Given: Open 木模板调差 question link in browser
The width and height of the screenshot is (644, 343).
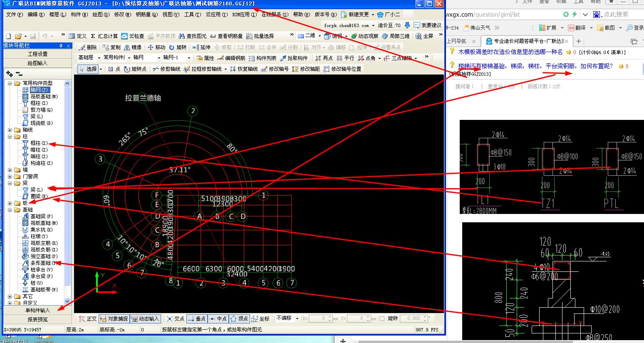Looking at the screenshot, I should (510, 52).
